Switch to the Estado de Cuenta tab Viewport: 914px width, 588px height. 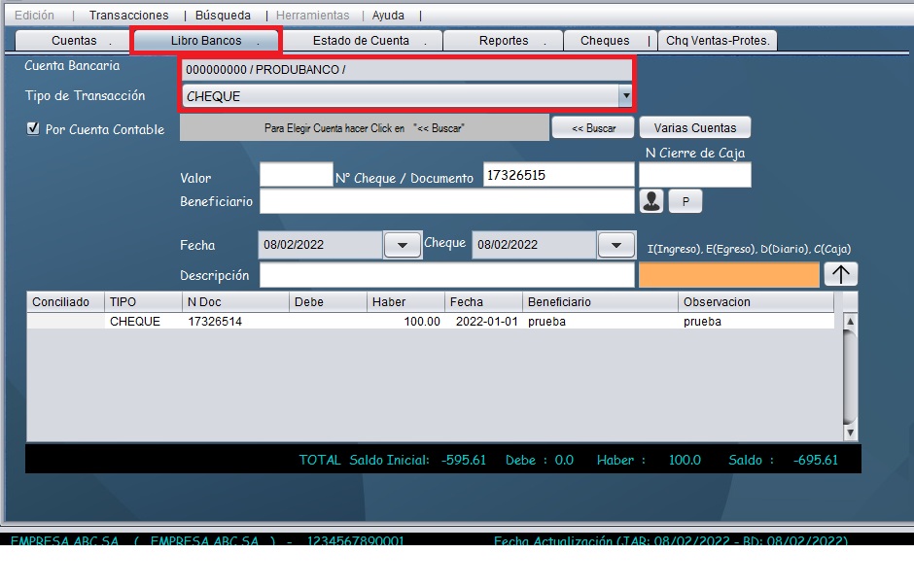tap(361, 41)
